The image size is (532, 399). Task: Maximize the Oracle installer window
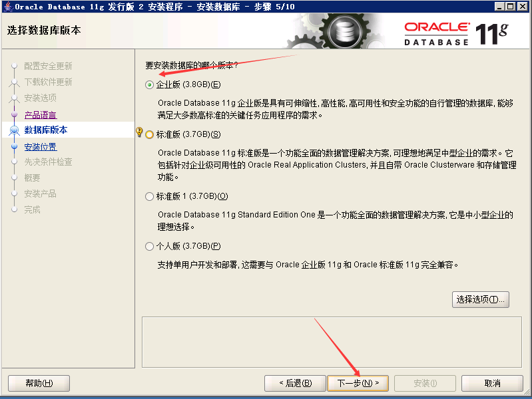(511, 7)
